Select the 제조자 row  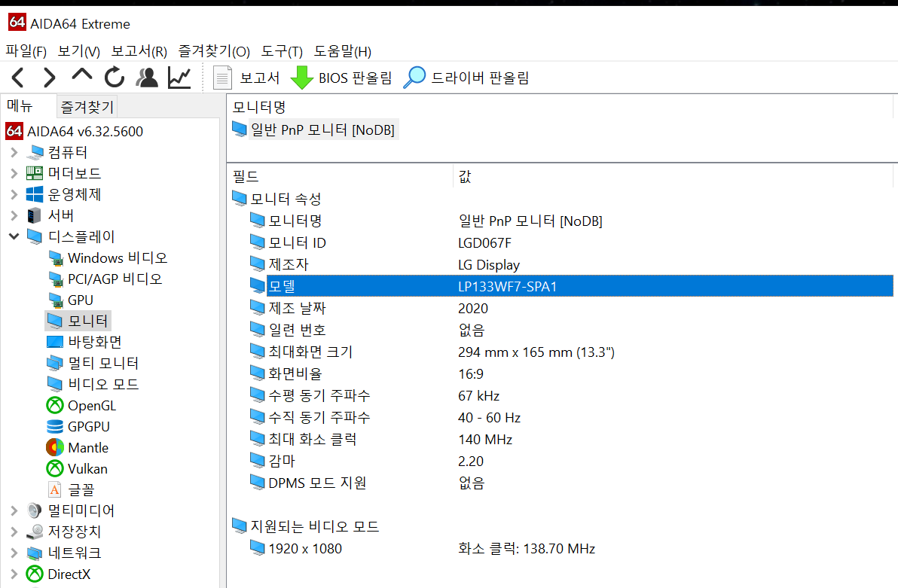pos(570,264)
